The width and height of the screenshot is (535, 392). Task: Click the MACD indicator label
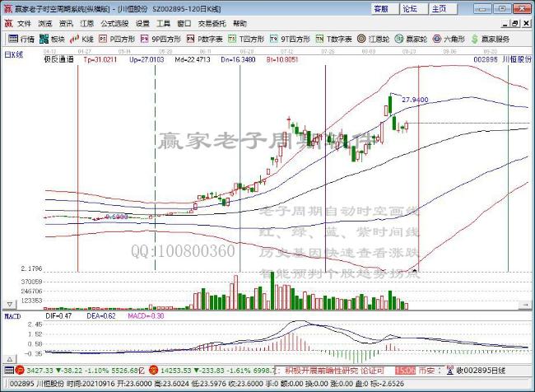pos(13,315)
